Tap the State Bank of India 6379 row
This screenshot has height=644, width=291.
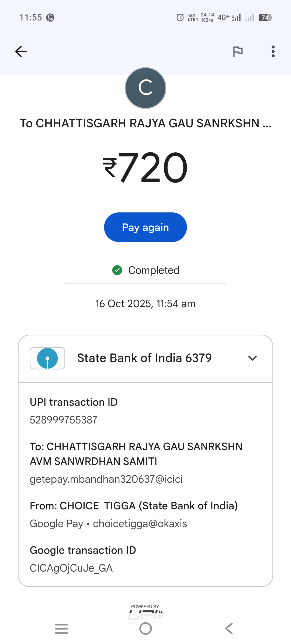[144, 358]
